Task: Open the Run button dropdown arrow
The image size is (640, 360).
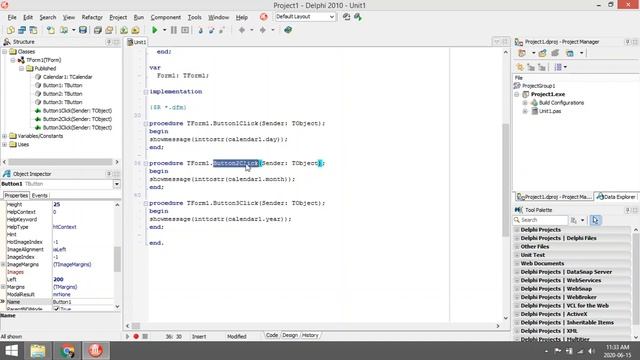Action: [164, 30]
